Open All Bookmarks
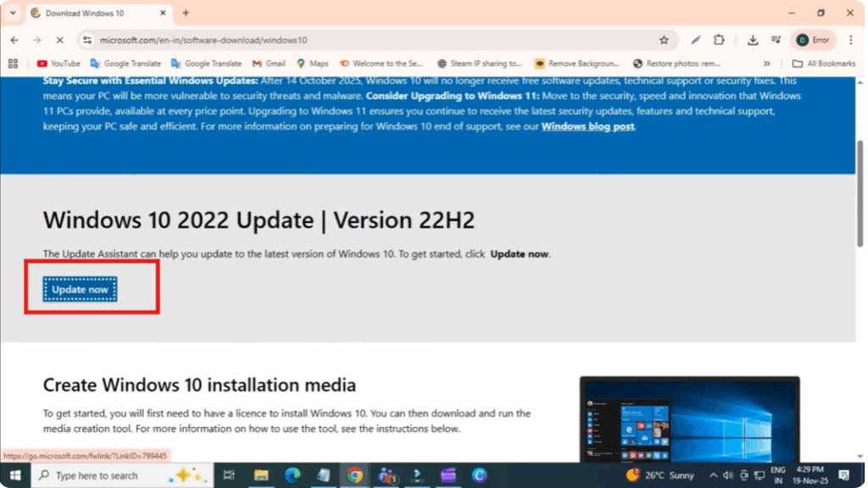The height and width of the screenshot is (488, 868). tap(825, 63)
